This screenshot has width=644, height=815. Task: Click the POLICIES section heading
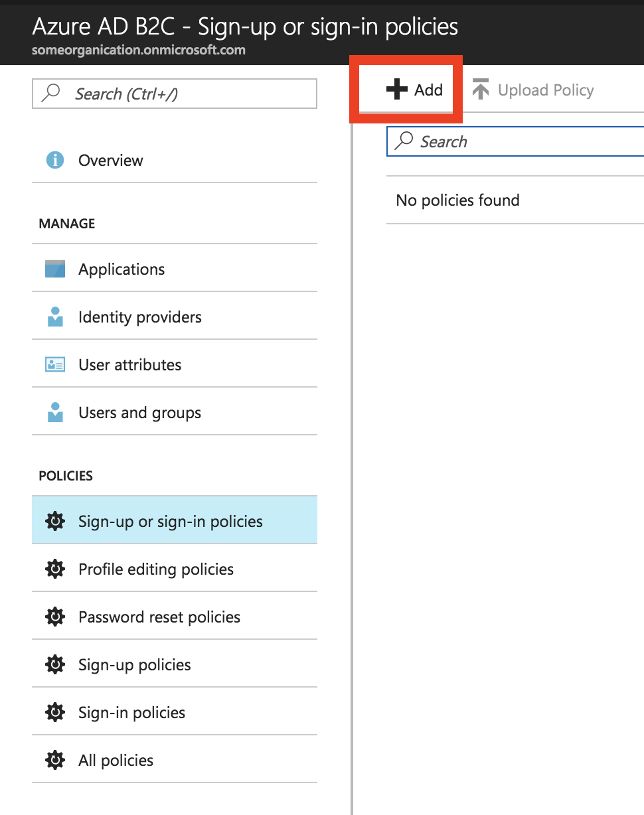pyautogui.click(x=66, y=476)
